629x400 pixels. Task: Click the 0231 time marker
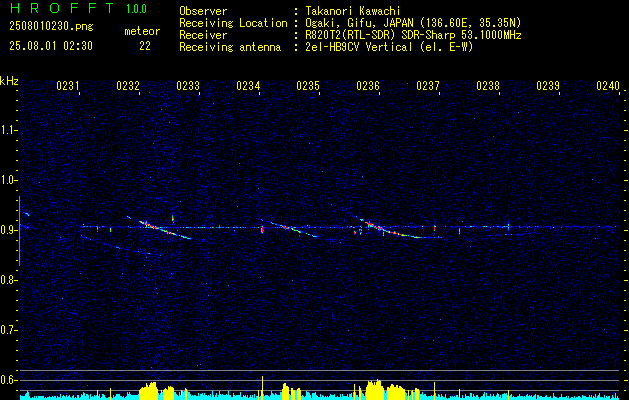67,85
